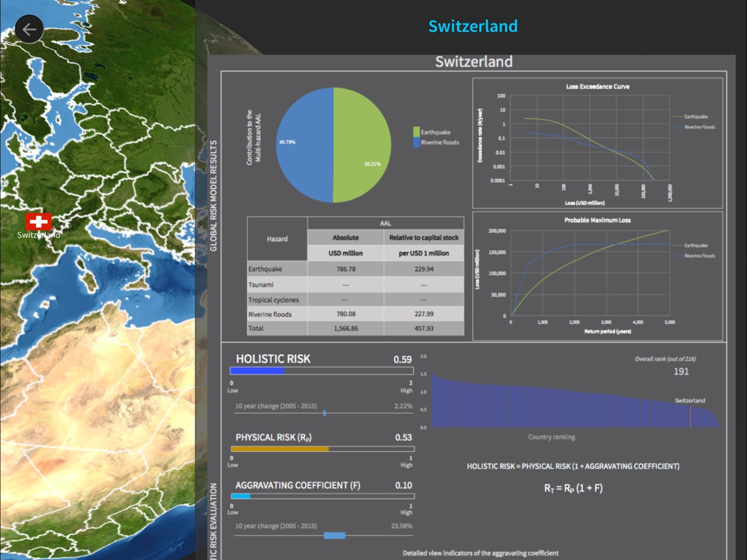This screenshot has width=747, height=560.
Task: Click the 'Overall rank (out of 216)' label
Action: coord(665,359)
